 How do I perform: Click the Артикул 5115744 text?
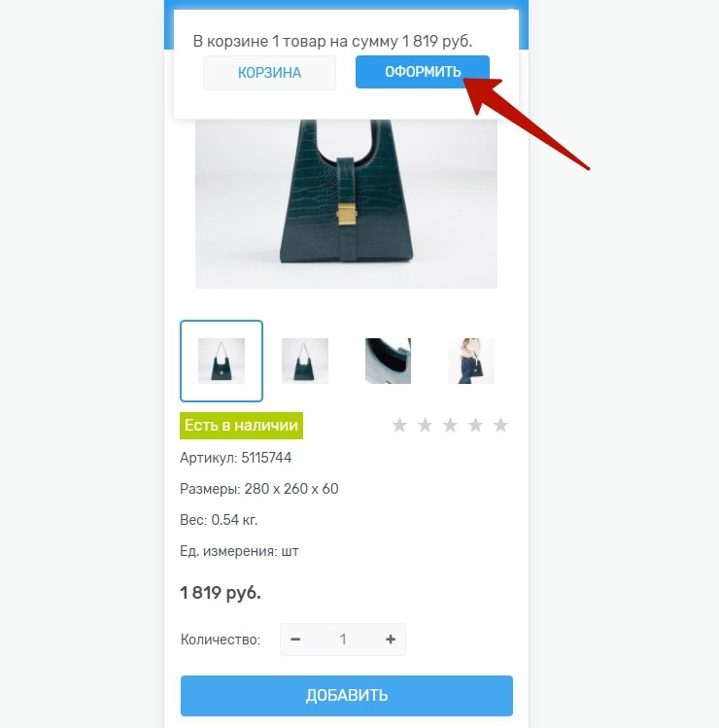(x=236, y=458)
